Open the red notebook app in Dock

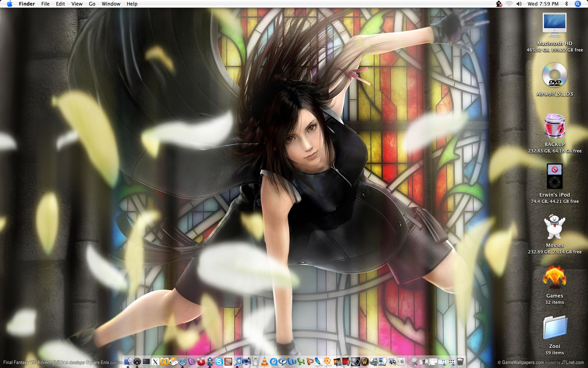pos(228,361)
